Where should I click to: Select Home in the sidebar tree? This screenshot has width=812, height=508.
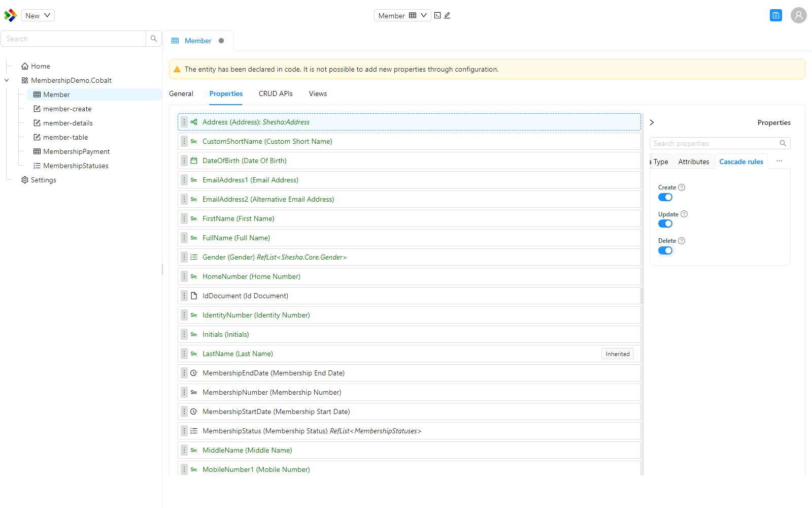(x=41, y=66)
